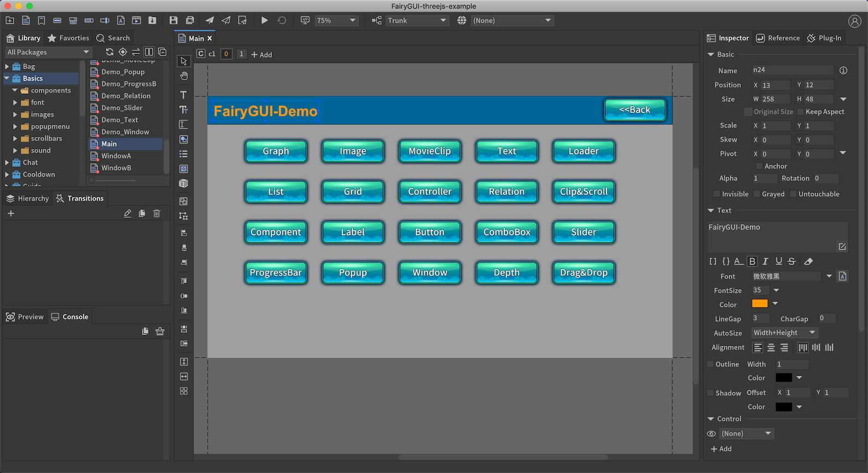Open the AutoSize Width+Height dropdown
This screenshot has width=868, height=473.
click(x=784, y=333)
